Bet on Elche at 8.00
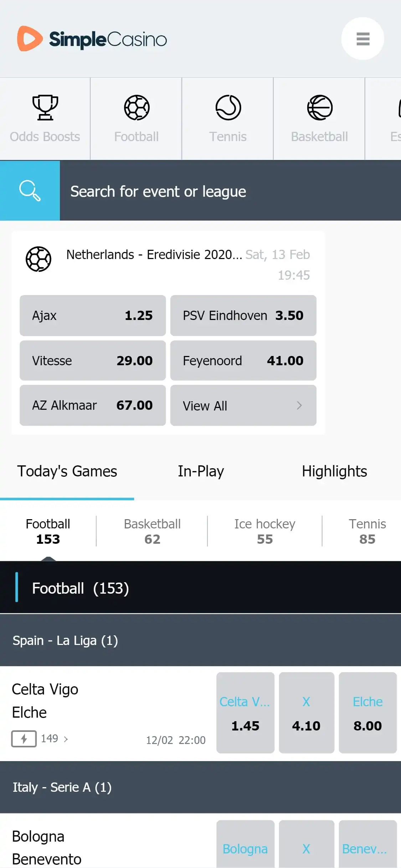The image size is (401, 868). [367, 713]
